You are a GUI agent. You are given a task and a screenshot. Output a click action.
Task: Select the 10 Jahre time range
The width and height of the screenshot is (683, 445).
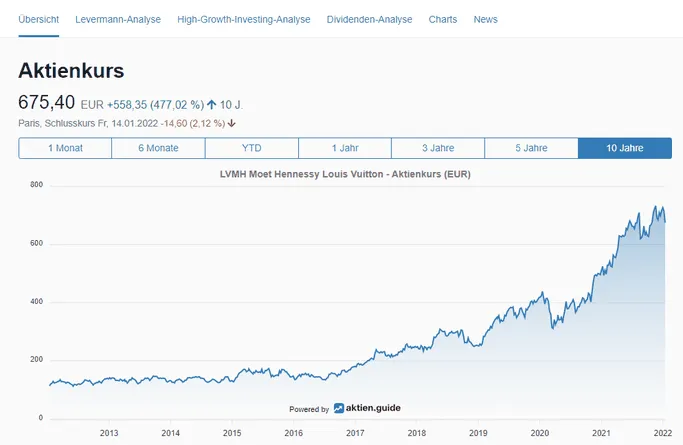(625, 148)
